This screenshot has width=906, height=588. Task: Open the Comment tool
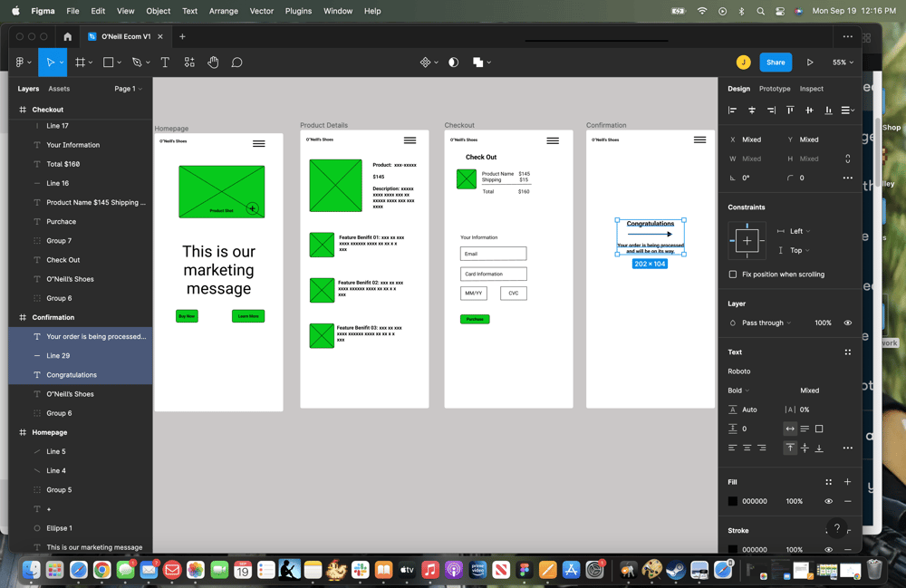(x=236, y=62)
